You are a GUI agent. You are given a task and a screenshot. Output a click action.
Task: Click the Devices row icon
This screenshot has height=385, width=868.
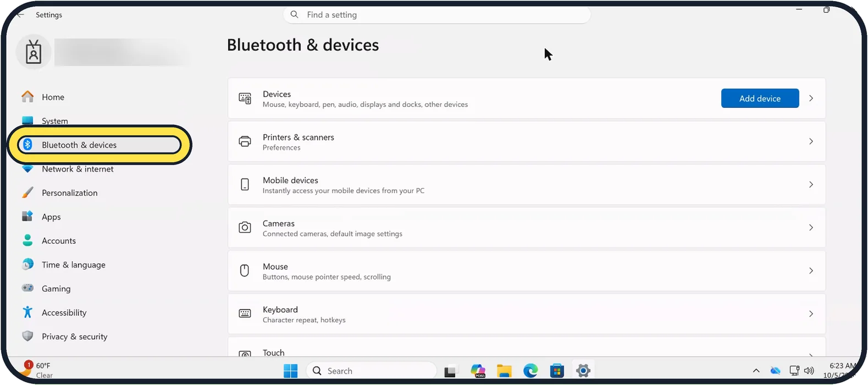tap(245, 98)
